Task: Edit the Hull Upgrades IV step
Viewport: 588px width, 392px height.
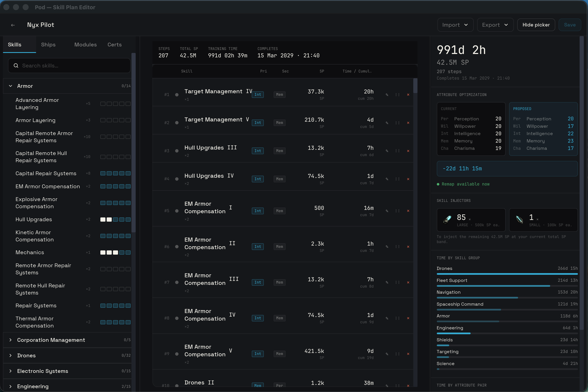Action: pos(387,179)
